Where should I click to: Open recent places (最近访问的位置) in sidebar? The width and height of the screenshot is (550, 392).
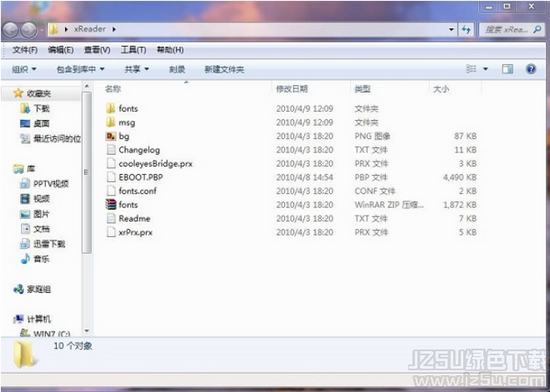[50, 139]
